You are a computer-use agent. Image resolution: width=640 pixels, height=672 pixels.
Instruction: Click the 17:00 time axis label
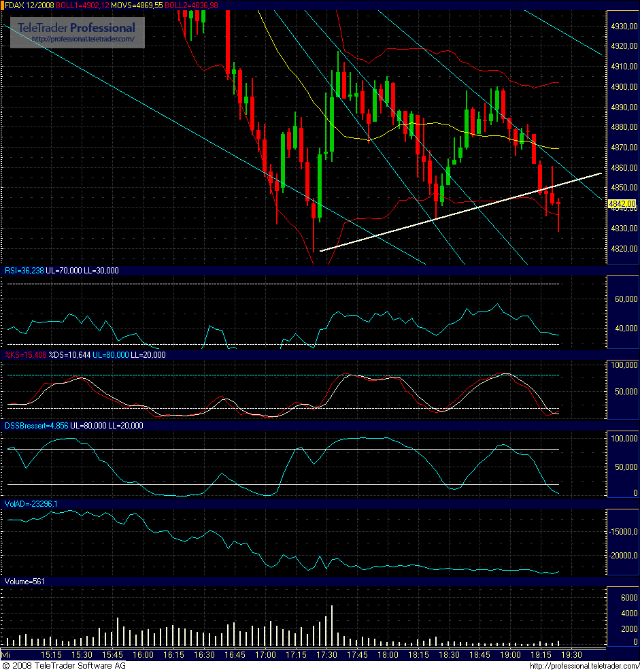click(265, 655)
